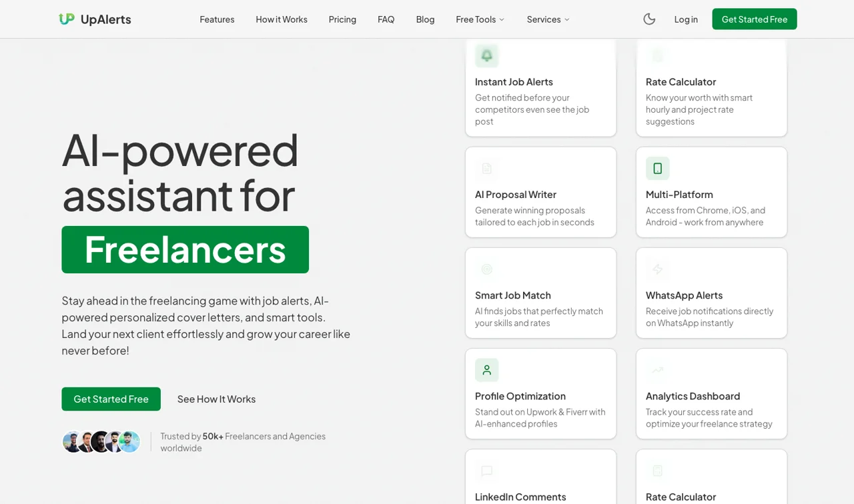
Task: Click the user avatars group
Action: tap(101, 442)
